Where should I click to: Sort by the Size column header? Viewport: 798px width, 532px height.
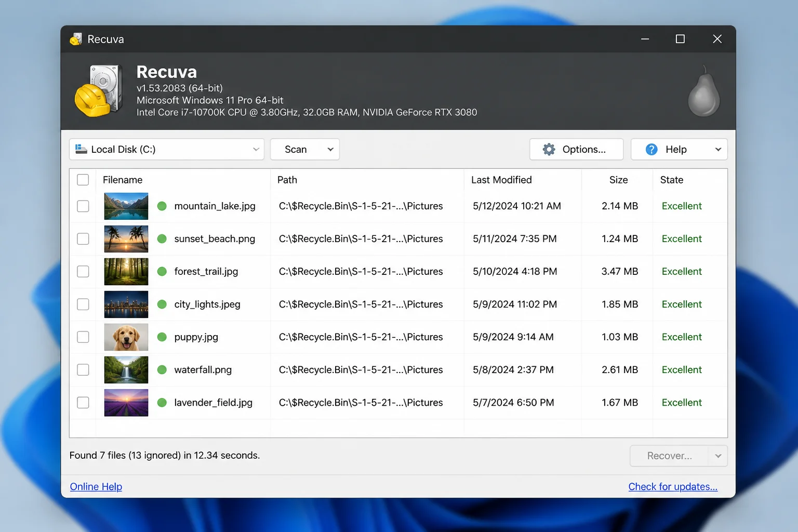point(618,180)
